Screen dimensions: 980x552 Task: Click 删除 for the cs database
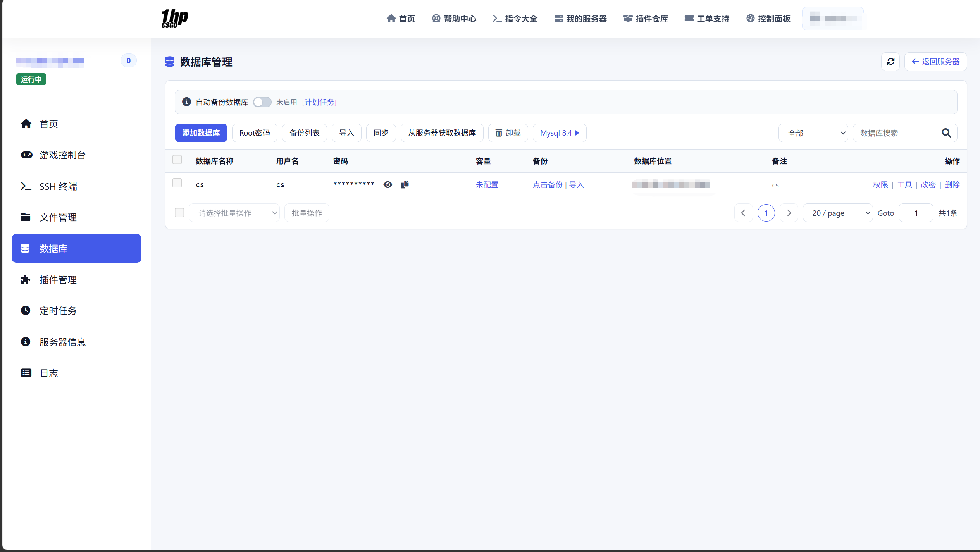(x=952, y=185)
